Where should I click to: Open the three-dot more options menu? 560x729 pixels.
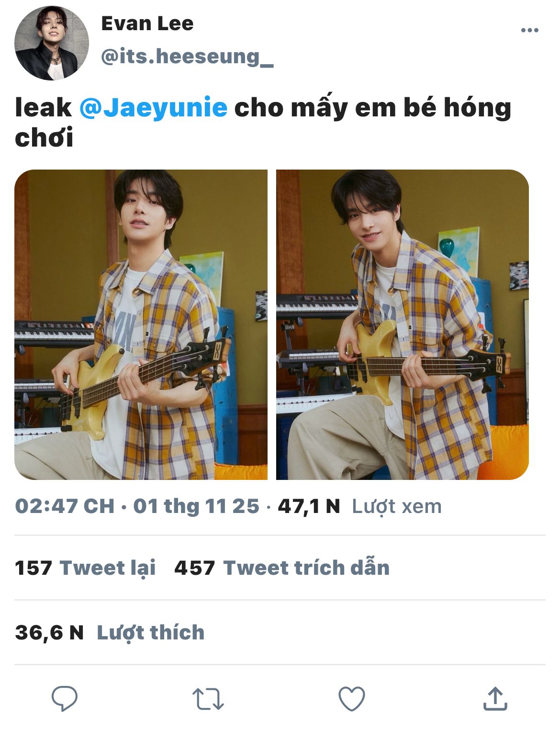(x=529, y=30)
